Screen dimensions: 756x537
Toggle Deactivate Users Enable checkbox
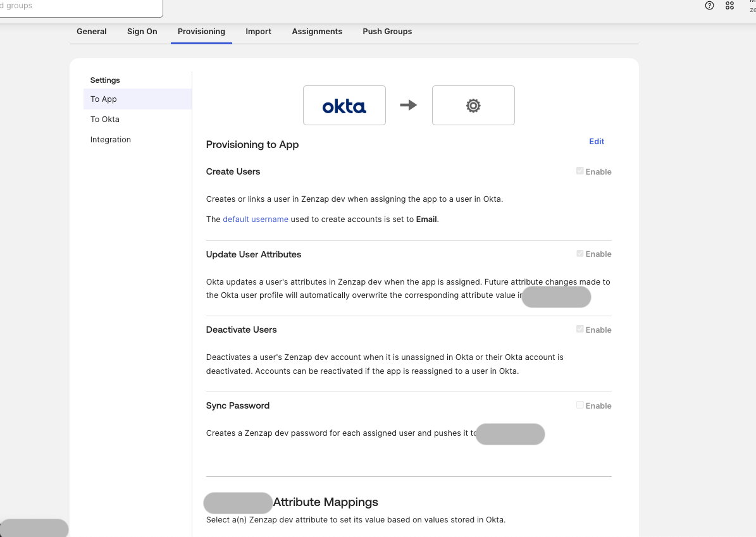[580, 330]
